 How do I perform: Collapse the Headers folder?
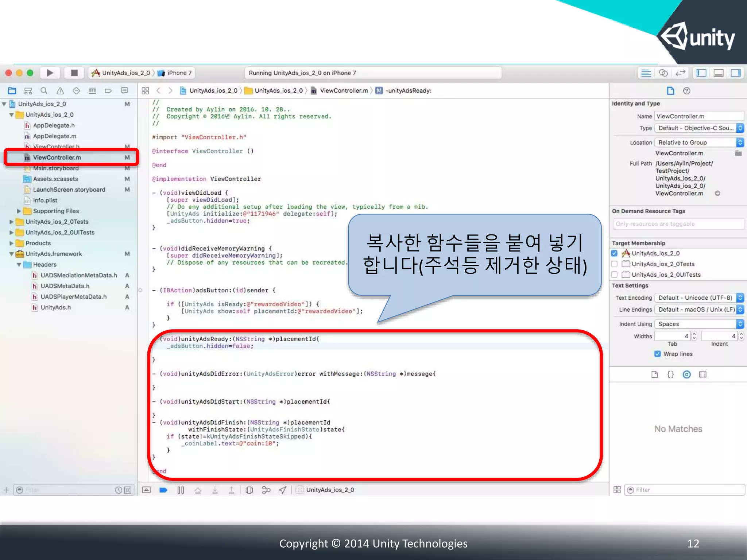pos(19,264)
